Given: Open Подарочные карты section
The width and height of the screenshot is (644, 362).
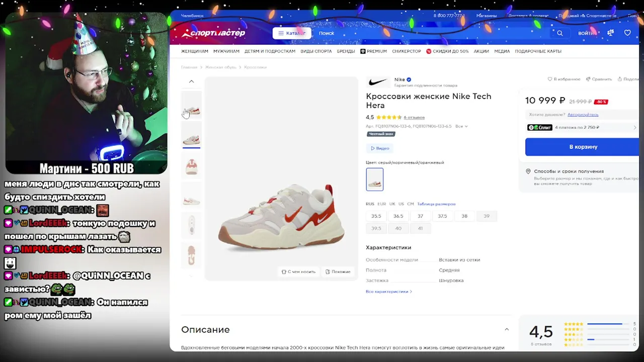Looking at the screenshot, I should coord(538,51).
